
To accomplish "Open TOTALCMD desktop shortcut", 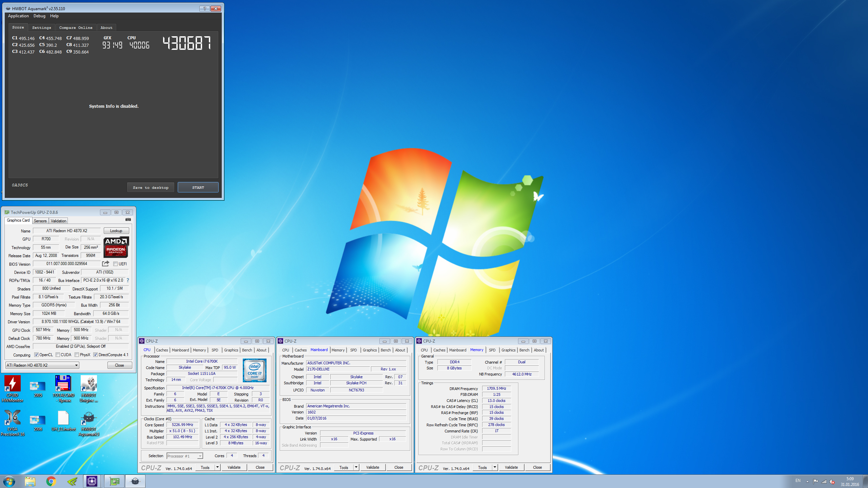I will coord(63,388).
